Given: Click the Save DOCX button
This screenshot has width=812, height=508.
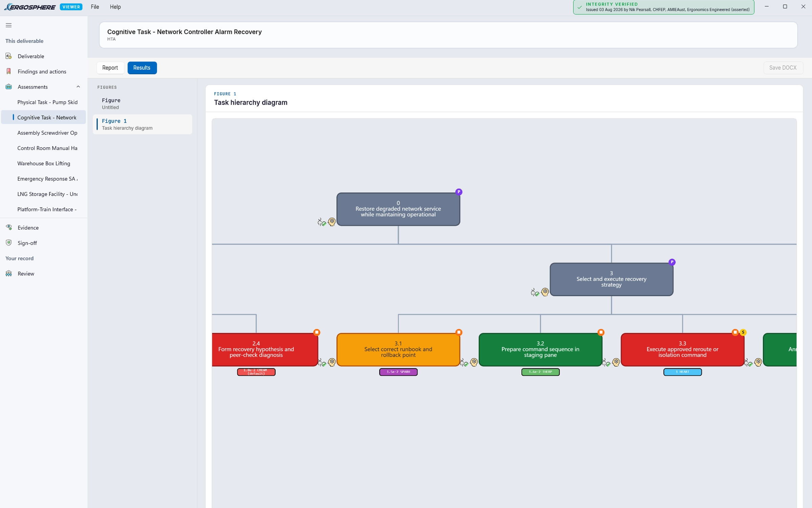Looking at the screenshot, I should (x=783, y=68).
